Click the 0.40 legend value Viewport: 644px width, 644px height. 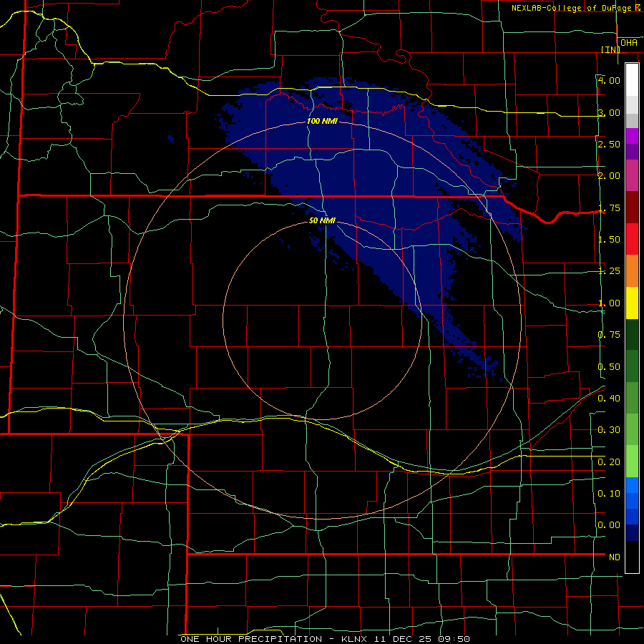609,399
